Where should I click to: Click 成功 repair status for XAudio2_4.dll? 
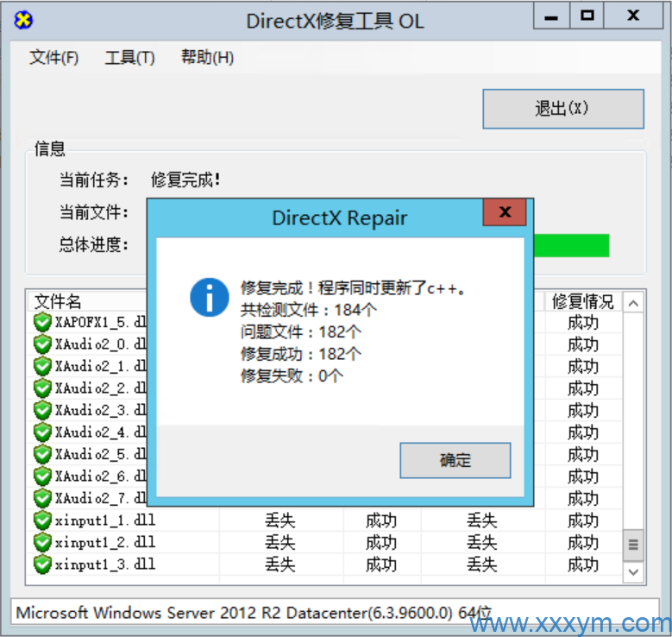click(x=583, y=432)
